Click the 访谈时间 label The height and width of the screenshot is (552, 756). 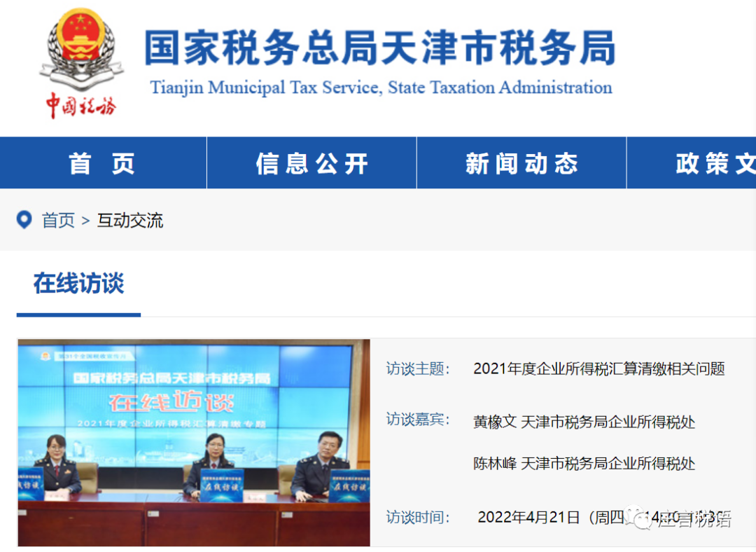[x=418, y=517]
